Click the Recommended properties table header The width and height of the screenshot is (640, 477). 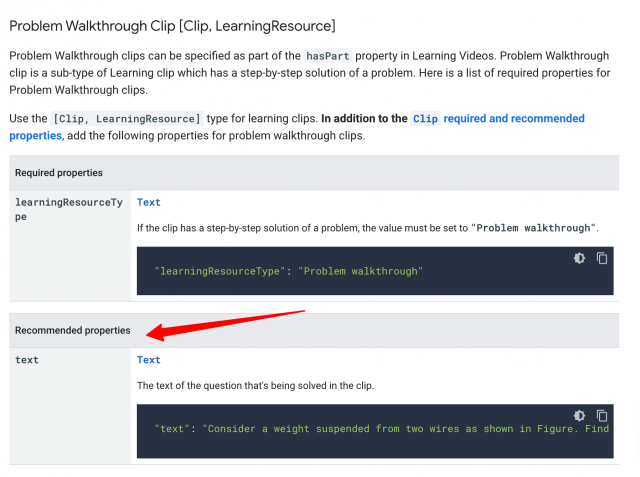(x=72, y=330)
